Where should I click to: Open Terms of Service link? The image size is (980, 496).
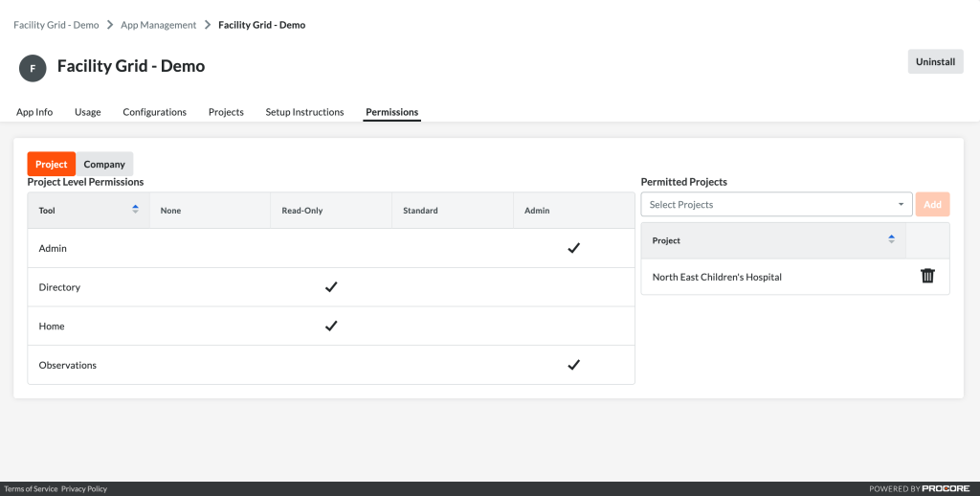coord(31,489)
